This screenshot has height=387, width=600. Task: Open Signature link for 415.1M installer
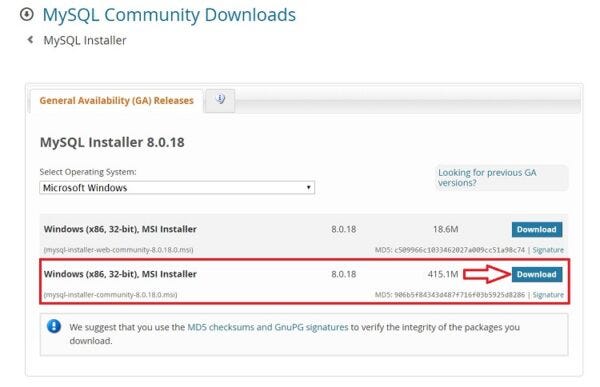pyautogui.click(x=548, y=295)
